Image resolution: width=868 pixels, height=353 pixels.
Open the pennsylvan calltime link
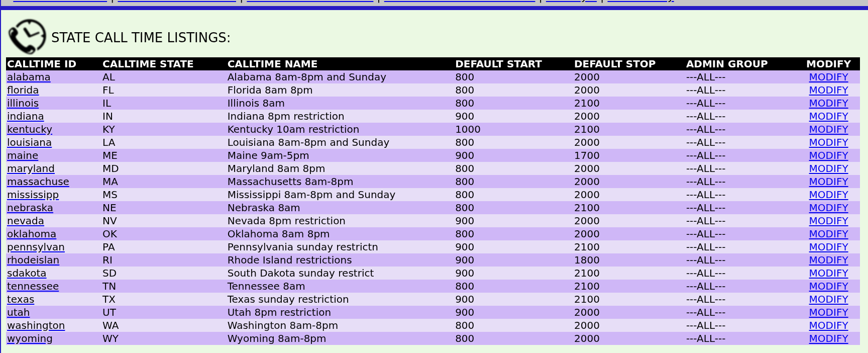pos(36,247)
